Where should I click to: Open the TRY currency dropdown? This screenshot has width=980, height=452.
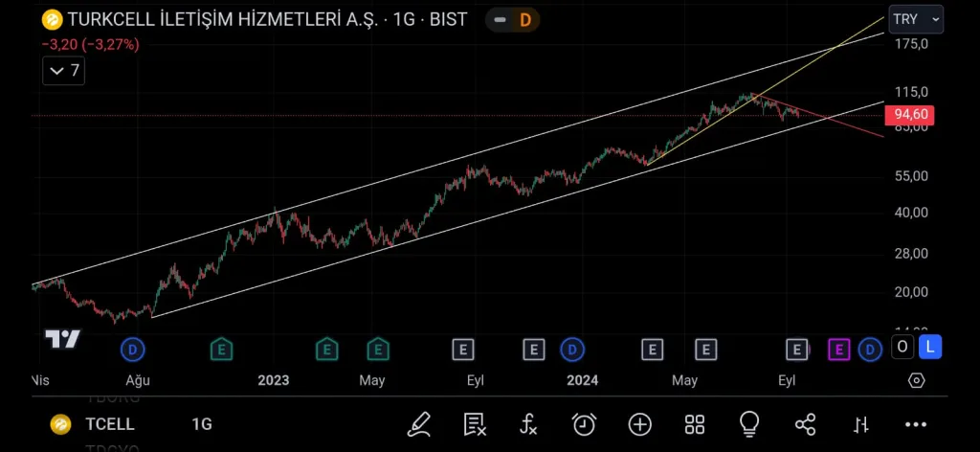click(x=916, y=19)
